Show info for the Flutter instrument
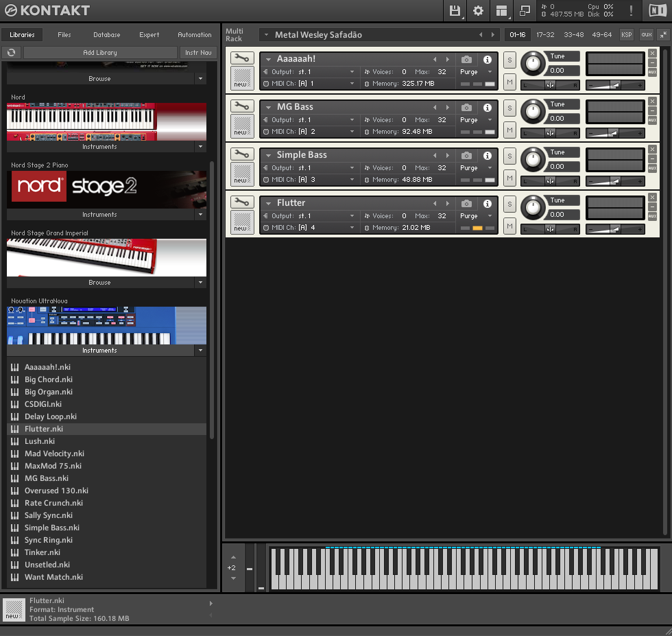Viewport: 672px width, 636px height. pos(488,204)
